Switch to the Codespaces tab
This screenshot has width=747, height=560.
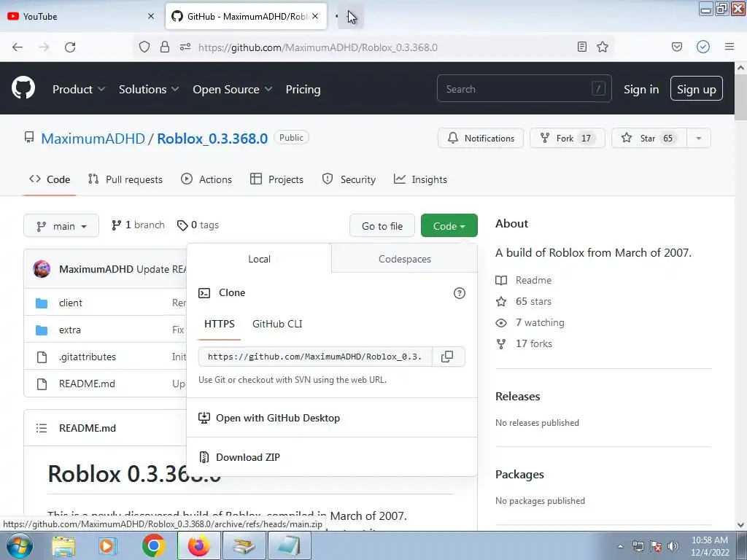(x=404, y=259)
